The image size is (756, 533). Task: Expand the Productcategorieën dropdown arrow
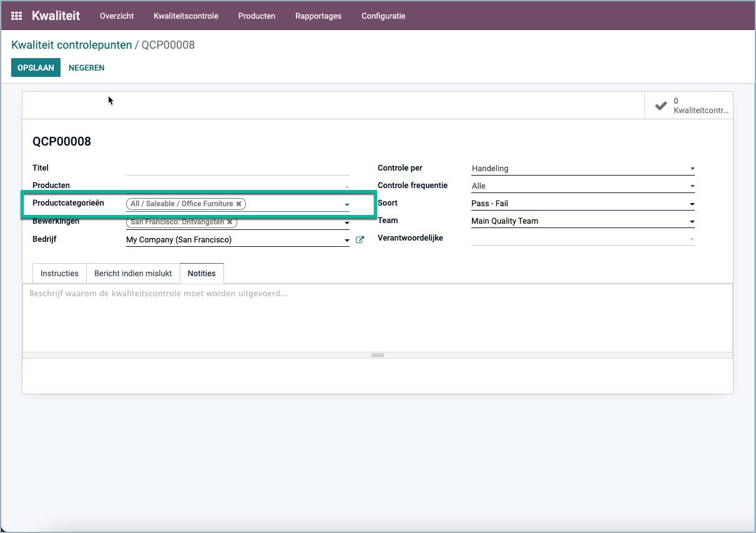tap(347, 204)
